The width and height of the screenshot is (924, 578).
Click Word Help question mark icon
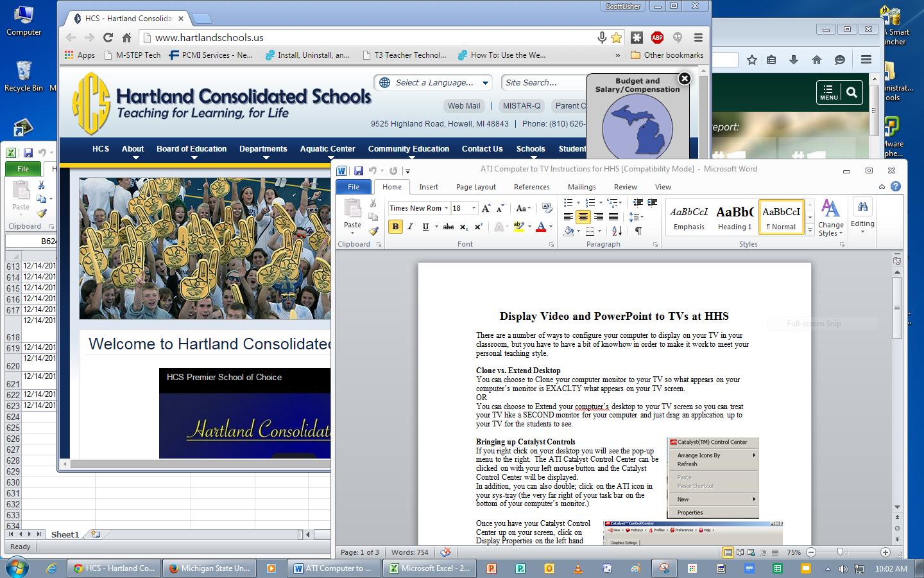coord(896,186)
